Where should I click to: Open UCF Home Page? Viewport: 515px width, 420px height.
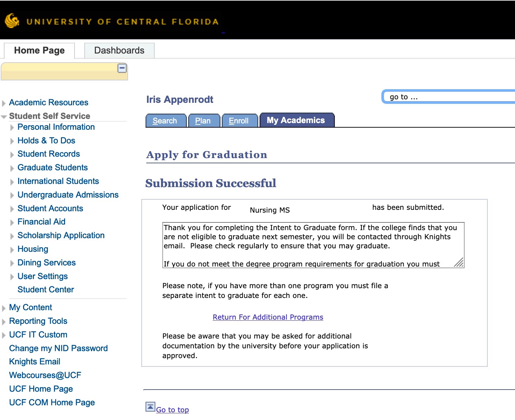[41, 389]
